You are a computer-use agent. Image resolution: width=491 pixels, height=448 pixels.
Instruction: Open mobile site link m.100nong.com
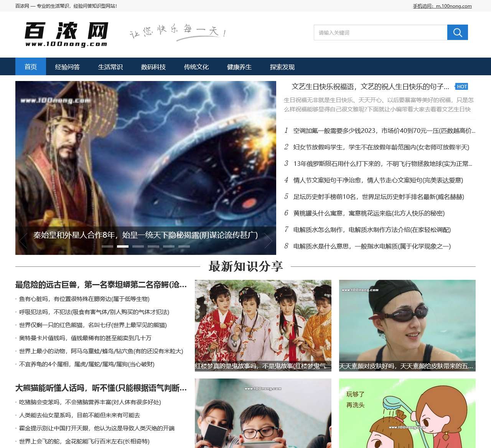pos(442,6)
